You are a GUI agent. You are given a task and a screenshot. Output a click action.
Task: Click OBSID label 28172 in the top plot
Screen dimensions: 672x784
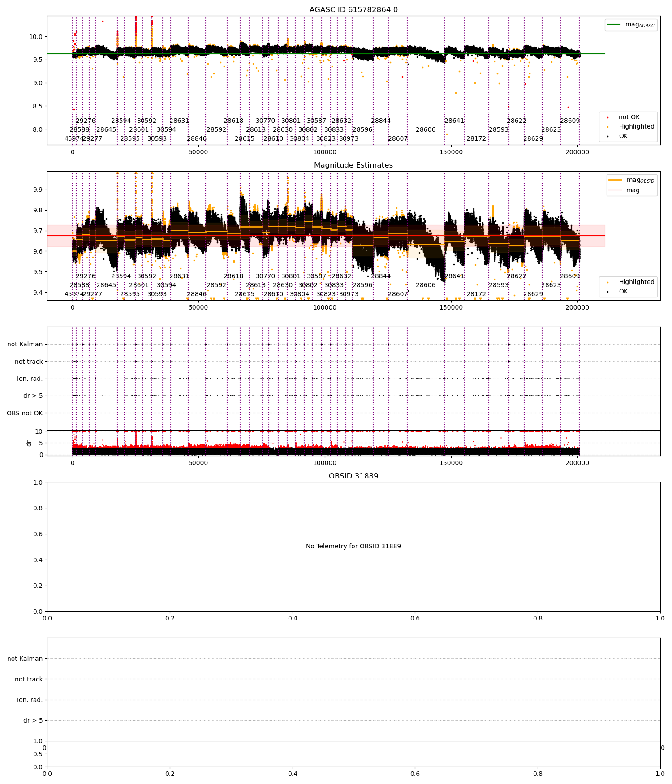[476, 138]
